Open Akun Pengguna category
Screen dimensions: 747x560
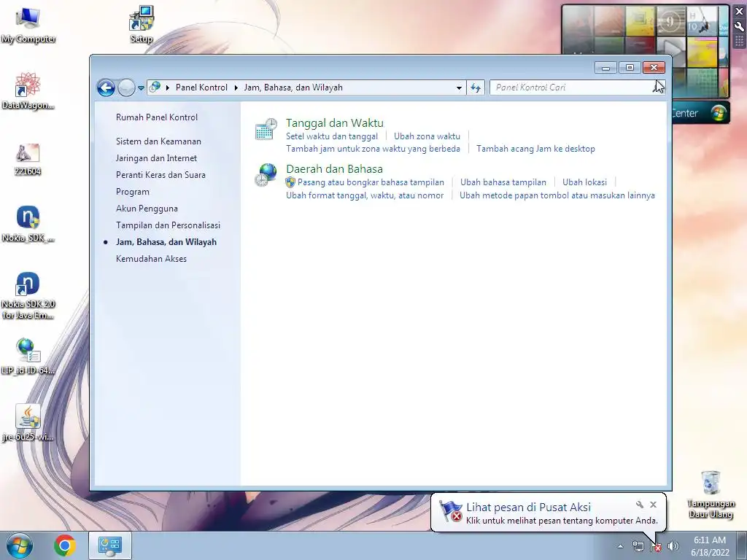[147, 209]
